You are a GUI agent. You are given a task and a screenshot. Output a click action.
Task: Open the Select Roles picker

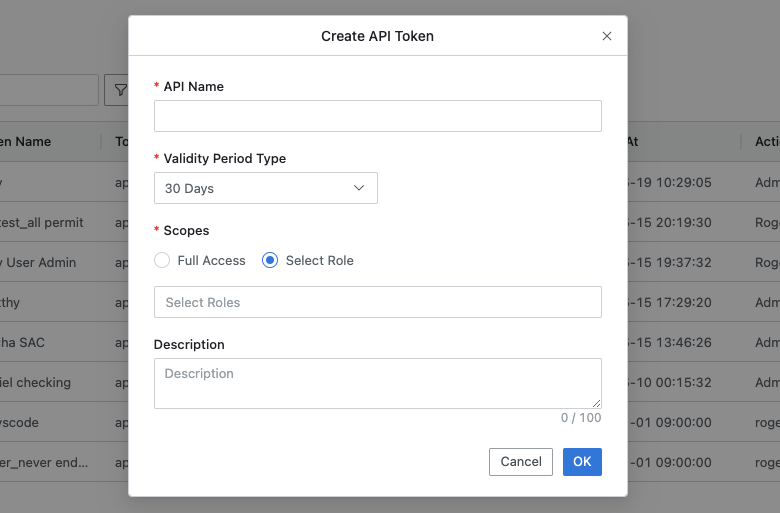[377, 302]
